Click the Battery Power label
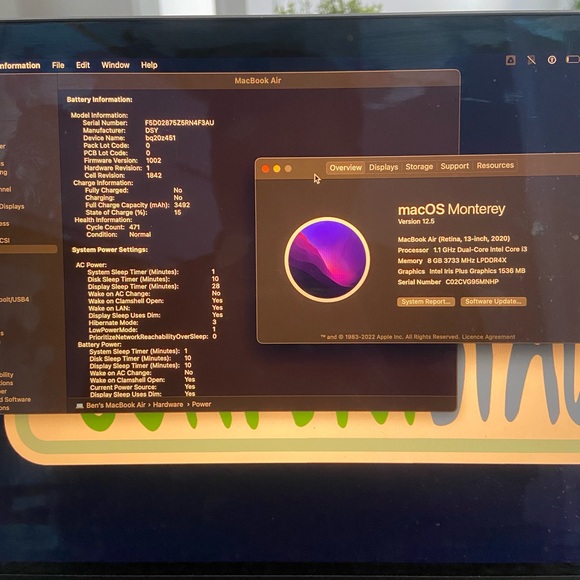580x580 pixels. tap(100, 344)
